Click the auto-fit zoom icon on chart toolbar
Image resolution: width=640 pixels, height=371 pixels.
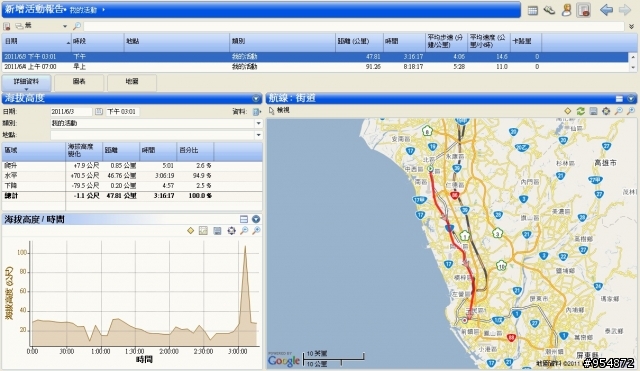pyautogui.click(x=231, y=231)
